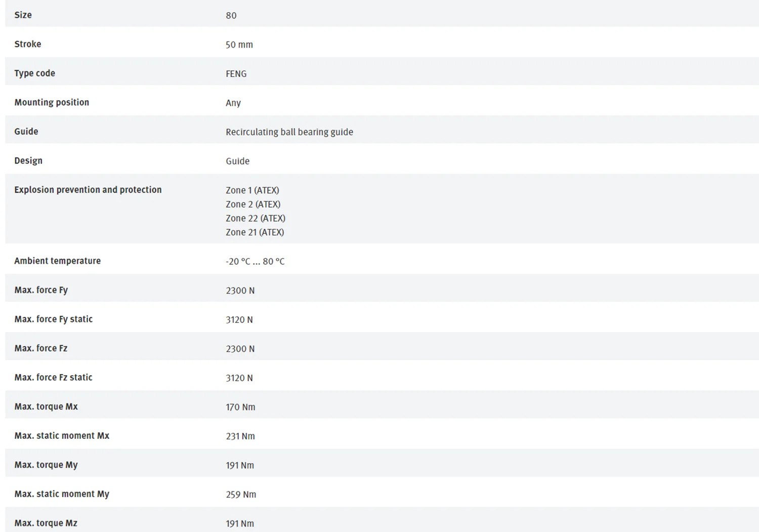Select Max. static moment Mx label
Viewport: 759px width, 532px height.
coord(62,436)
